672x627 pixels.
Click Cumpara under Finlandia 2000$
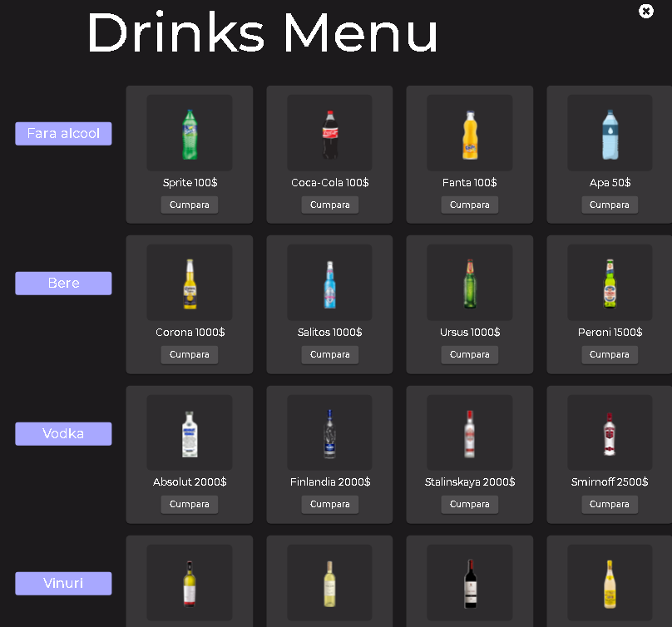coord(329,504)
